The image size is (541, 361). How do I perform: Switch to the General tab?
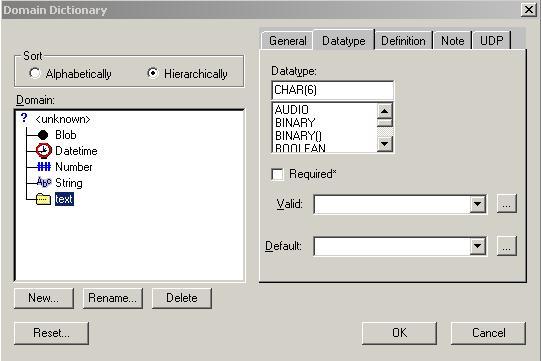point(287,41)
